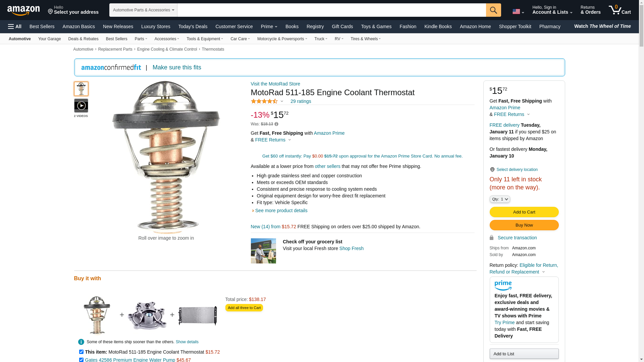Open the shopping cart icon
Viewport: 644px width, 362px height.
click(620, 10)
